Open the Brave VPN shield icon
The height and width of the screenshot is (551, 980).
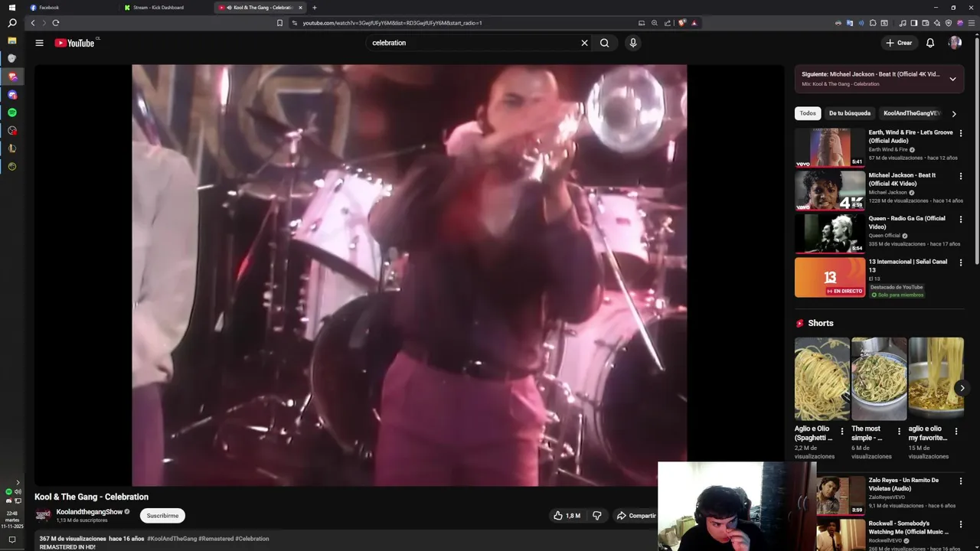tap(949, 23)
